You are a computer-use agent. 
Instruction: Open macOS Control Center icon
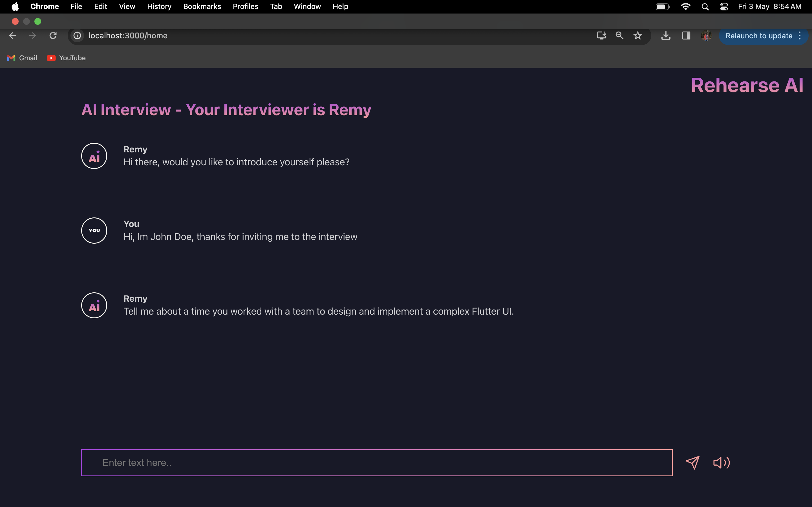(724, 6)
